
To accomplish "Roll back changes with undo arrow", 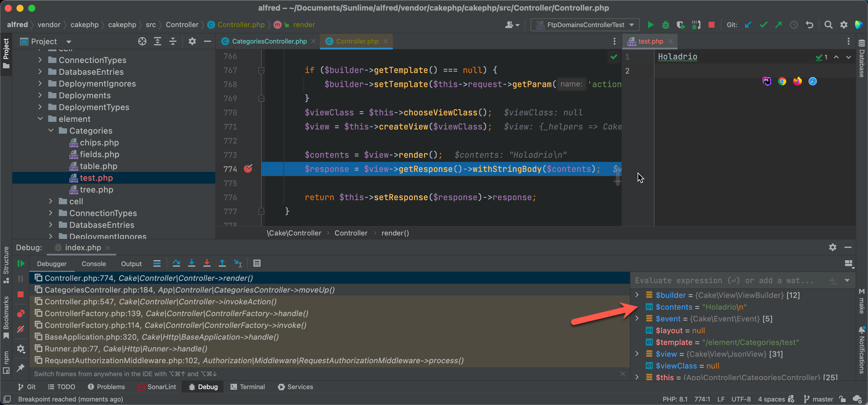I will pos(809,25).
